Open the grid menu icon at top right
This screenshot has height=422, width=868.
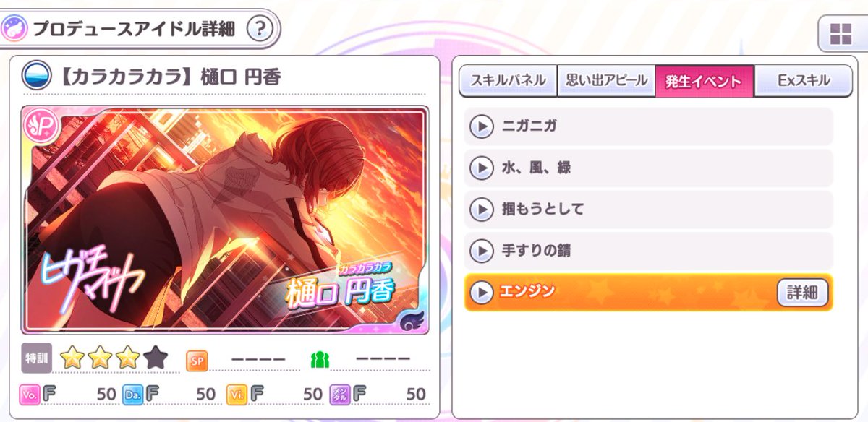tap(841, 33)
